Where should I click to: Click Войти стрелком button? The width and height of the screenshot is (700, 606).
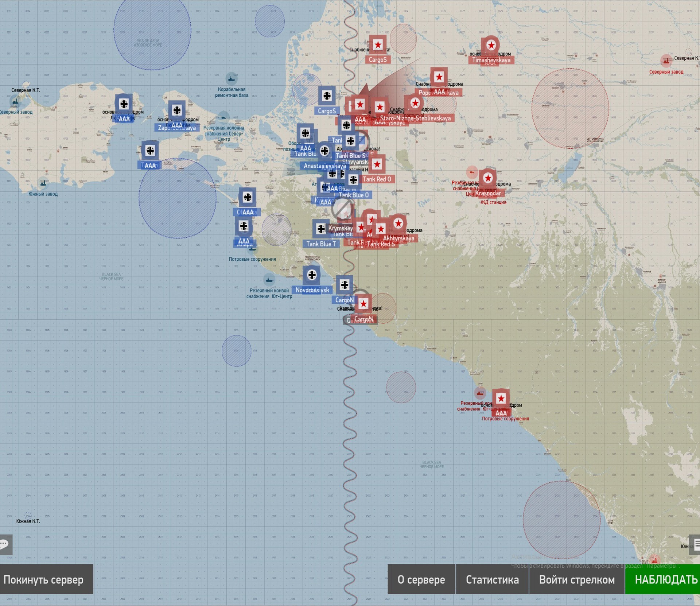[x=577, y=579]
